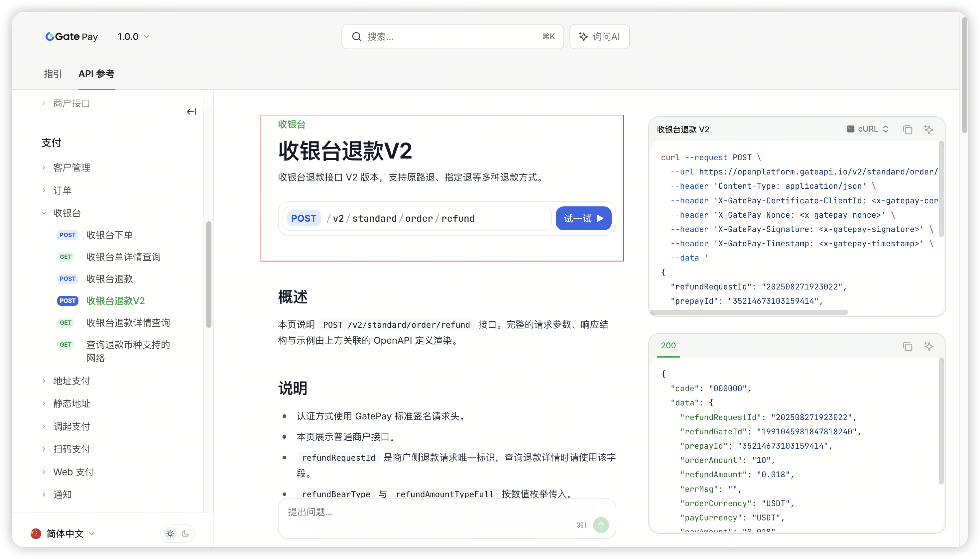Ask AI about the cURL request sample

click(928, 129)
